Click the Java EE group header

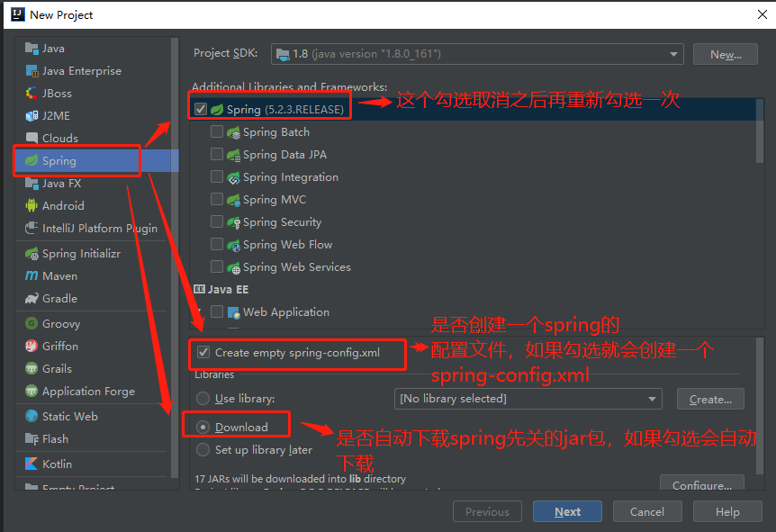click(221, 290)
